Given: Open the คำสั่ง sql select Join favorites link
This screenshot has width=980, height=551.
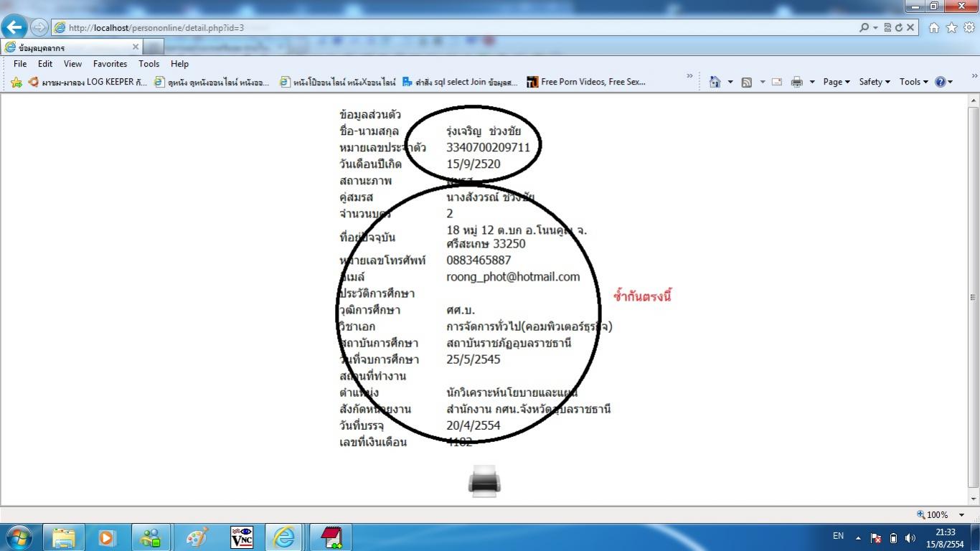Looking at the screenshot, I should pos(461,82).
